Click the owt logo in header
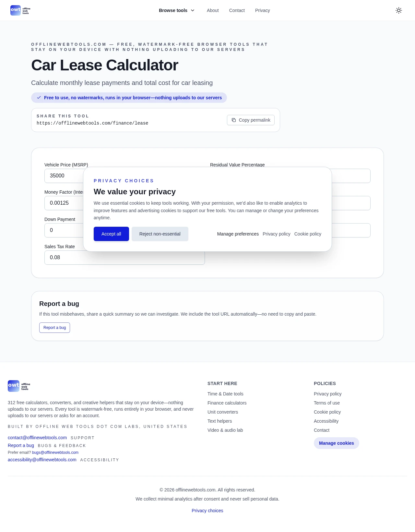The height and width of the screenshot is (532, 415). (x=20, y=10)
